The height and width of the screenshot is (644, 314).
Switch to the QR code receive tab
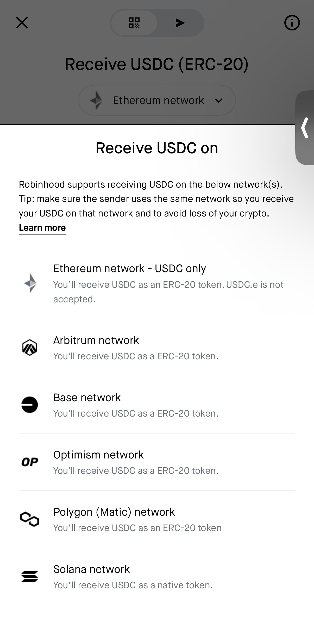(x=134, y=23)
